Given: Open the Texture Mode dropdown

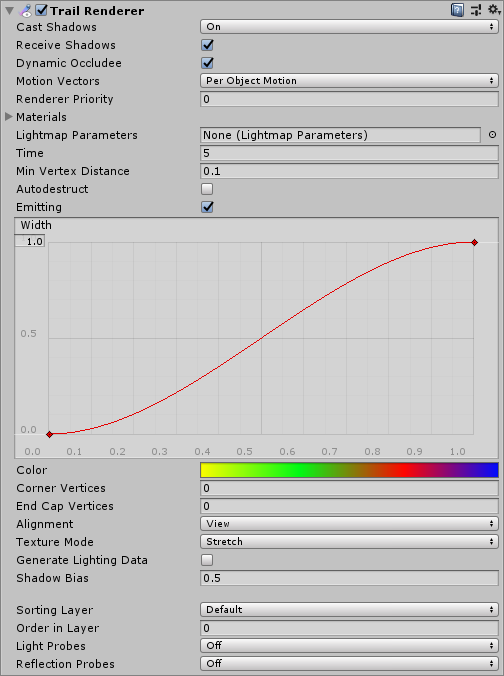Looking at the screenshot, I should (x=349, y=541).
